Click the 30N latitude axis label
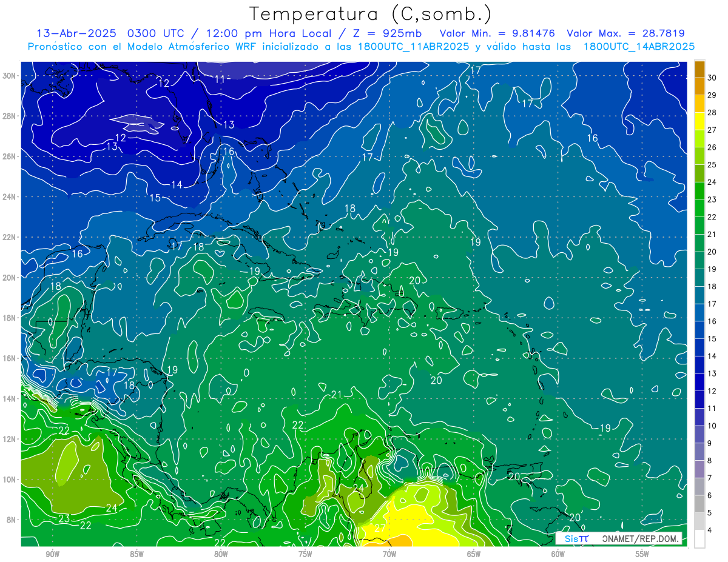This screenshot has height=562, width=728. click(10, 76)
